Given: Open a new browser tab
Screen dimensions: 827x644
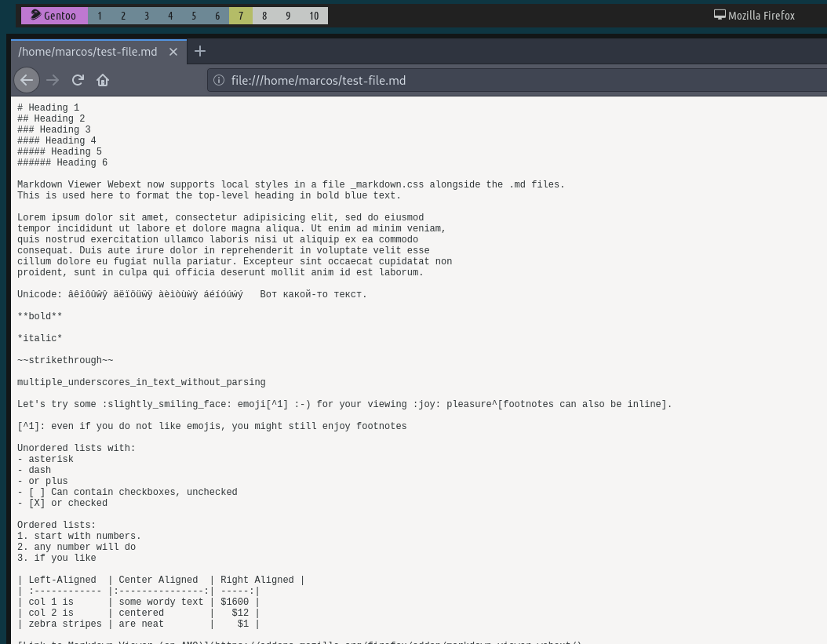Looking at the screenshot, I should [200, 51].
